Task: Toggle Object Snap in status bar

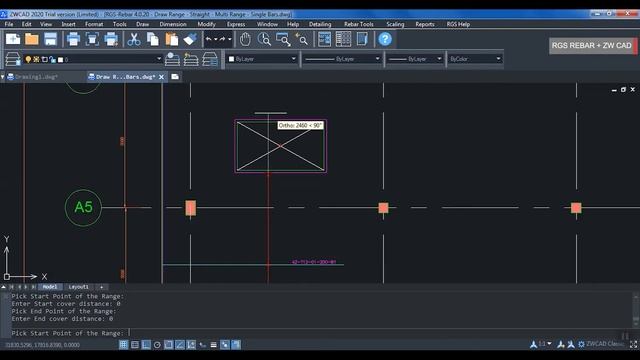Action: point(169,345)
